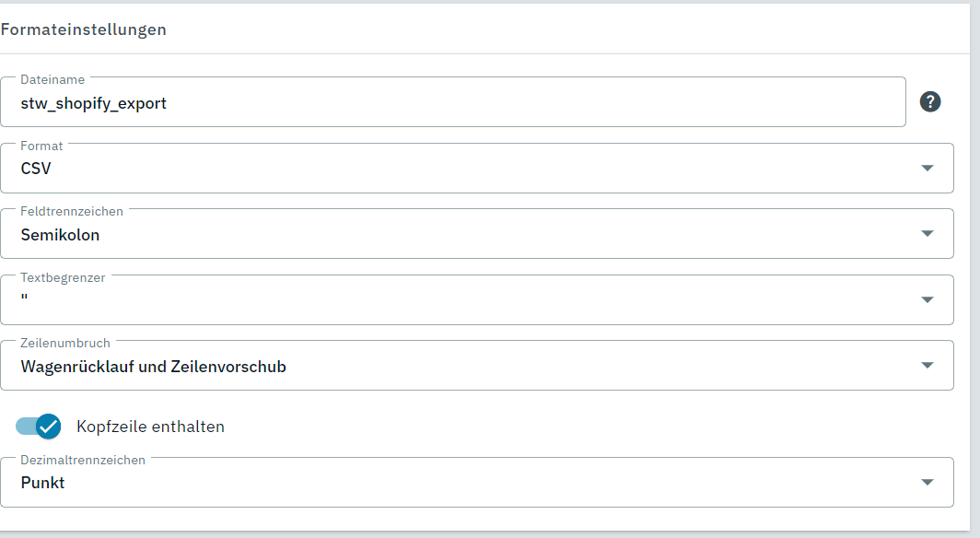Click the quotation mark Textbegrenzer value

pyautogui.click(x=25, y=299)
